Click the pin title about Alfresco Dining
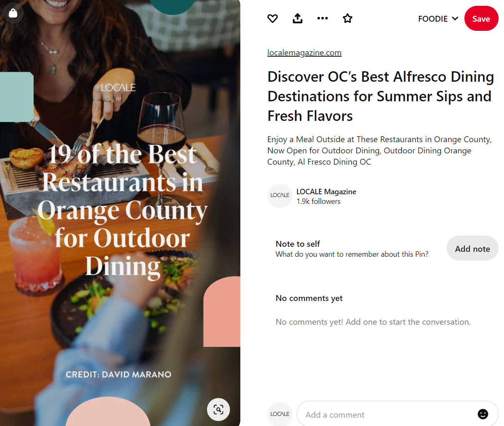The width and height of the screenshot is (504, 426). pos(381,96)
